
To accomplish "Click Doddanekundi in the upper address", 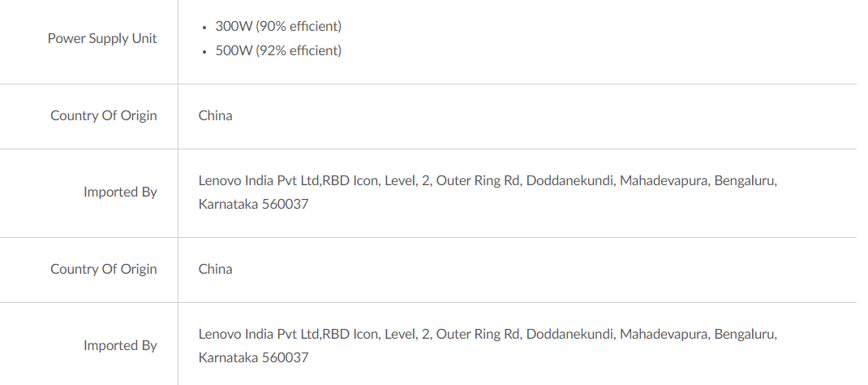I will click(x=569, y=180).
